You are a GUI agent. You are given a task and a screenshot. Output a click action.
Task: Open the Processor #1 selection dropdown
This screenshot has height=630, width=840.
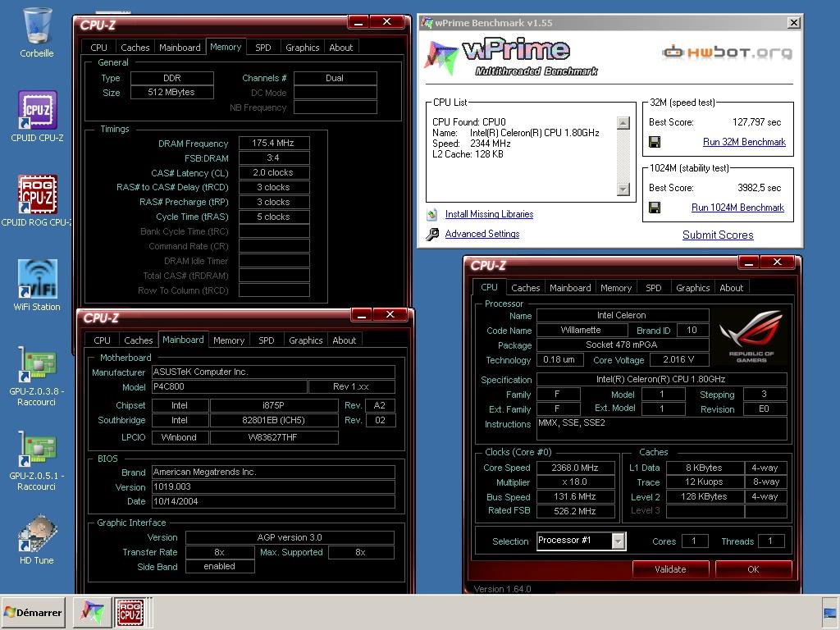tap(619, 541)
